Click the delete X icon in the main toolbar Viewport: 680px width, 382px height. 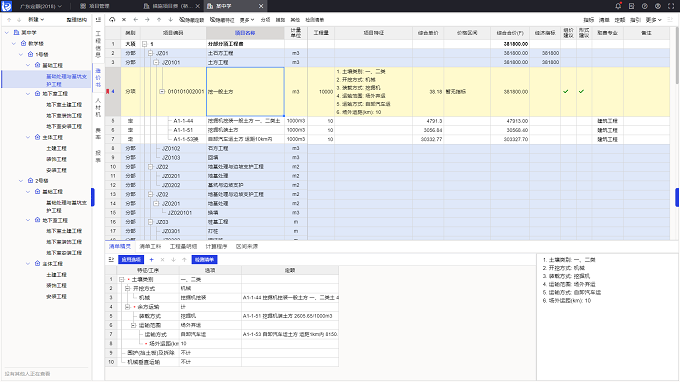coord(124,20)
